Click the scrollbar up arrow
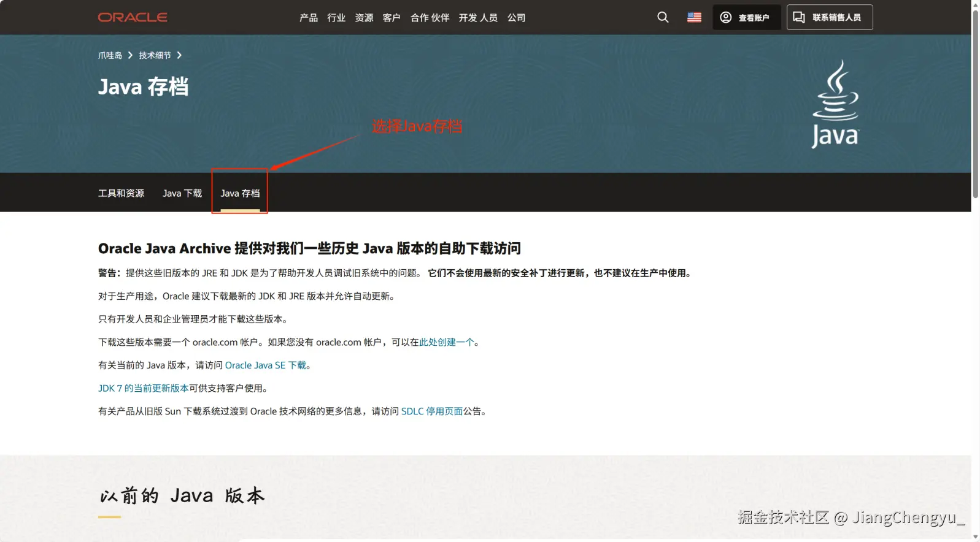 coord(975,4)
